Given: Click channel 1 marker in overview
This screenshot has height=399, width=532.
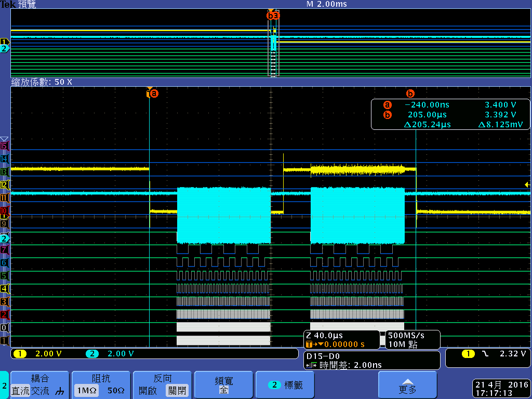Looking at the screenshot, I should [x=4, y=42].
